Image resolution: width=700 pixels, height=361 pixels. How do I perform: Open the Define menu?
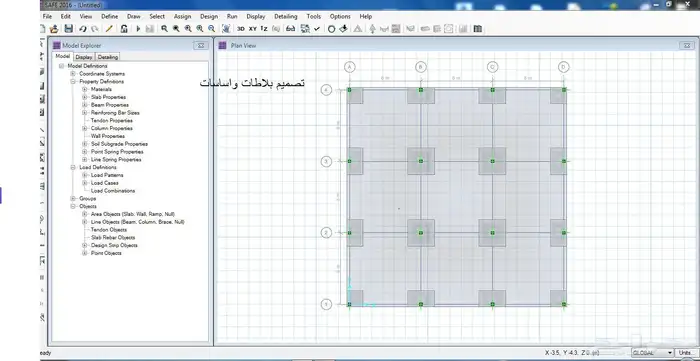tap(109, 16)
